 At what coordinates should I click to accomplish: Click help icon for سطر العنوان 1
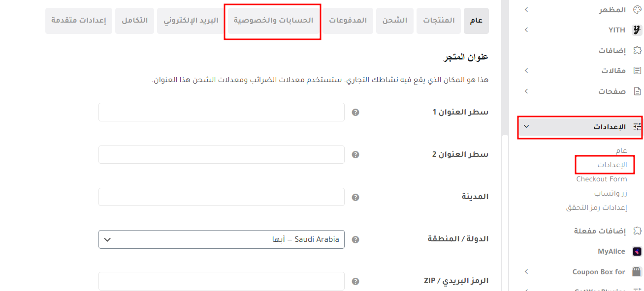click(355, 113)
